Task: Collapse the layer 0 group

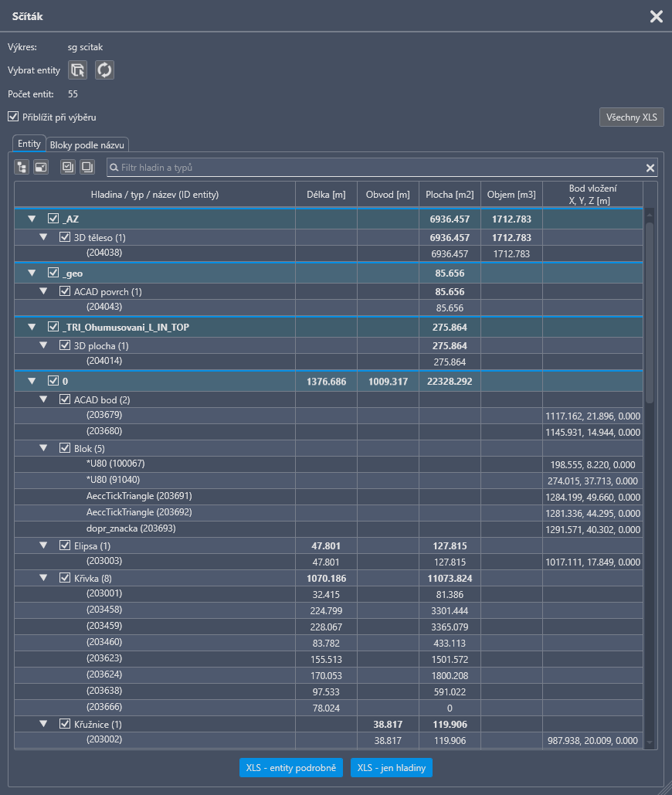Action: [x=32, y=381]
